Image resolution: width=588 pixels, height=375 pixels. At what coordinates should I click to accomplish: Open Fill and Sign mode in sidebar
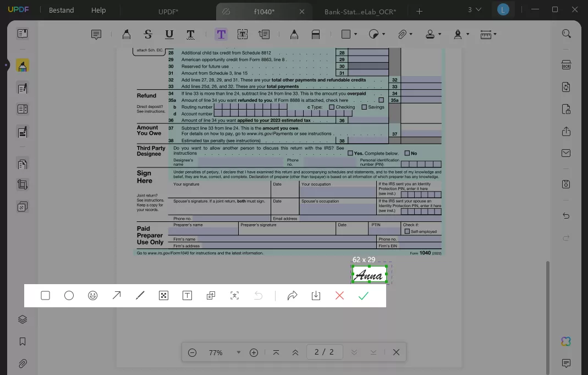coord(23,132)
